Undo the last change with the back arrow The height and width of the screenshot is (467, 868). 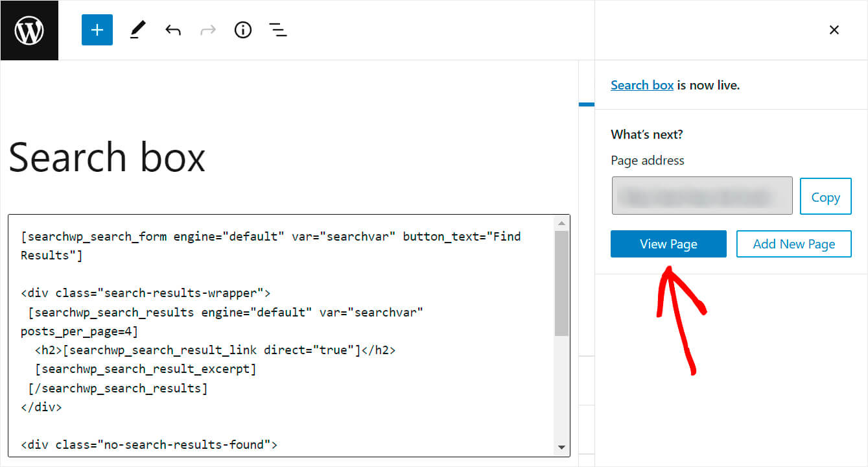pyautogui.click(x=172, y=30)
